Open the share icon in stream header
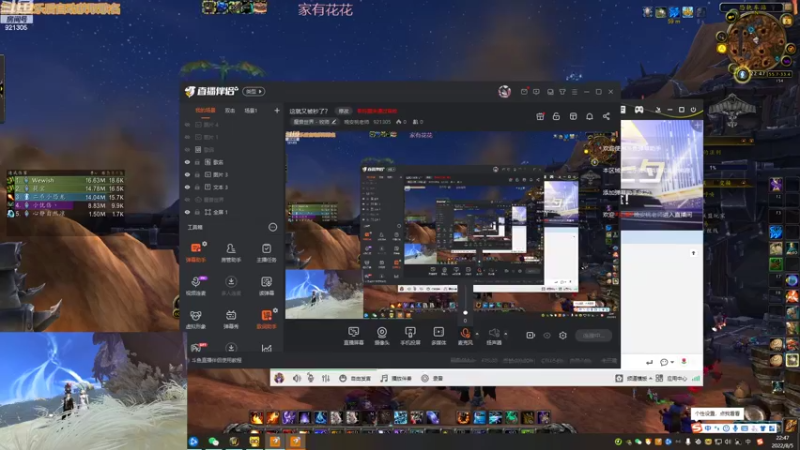Viewport: 800px width, 450px height. coord(606,116)
